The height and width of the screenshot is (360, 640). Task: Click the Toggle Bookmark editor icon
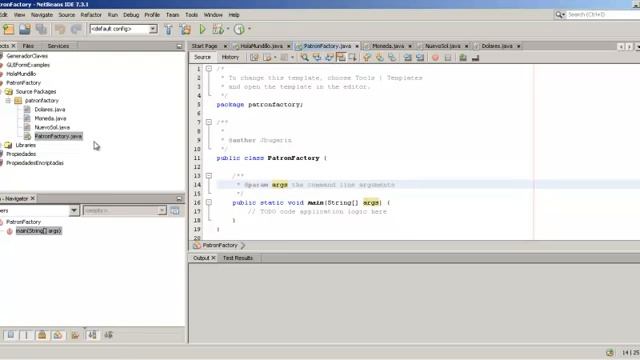pos(392,58)
